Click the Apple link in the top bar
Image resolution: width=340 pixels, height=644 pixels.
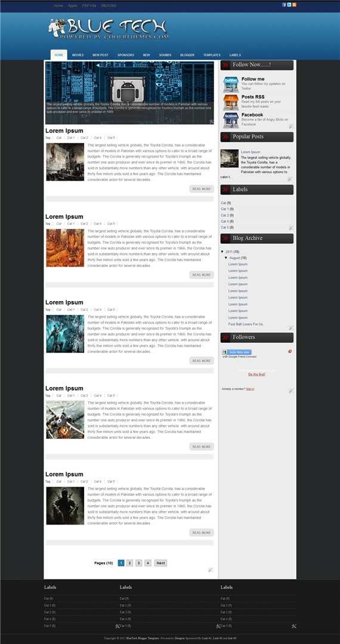(x=73, y=6)
